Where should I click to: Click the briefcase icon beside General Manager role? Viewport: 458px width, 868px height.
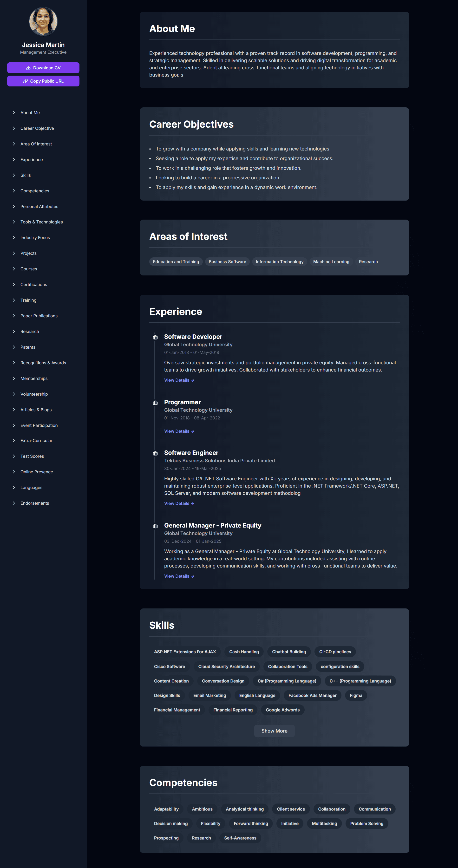tap(155, 526)
